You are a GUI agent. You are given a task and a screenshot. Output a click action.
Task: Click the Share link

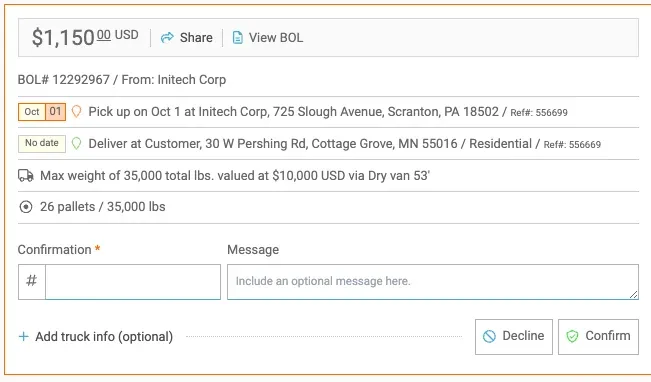tap(187, 38)
